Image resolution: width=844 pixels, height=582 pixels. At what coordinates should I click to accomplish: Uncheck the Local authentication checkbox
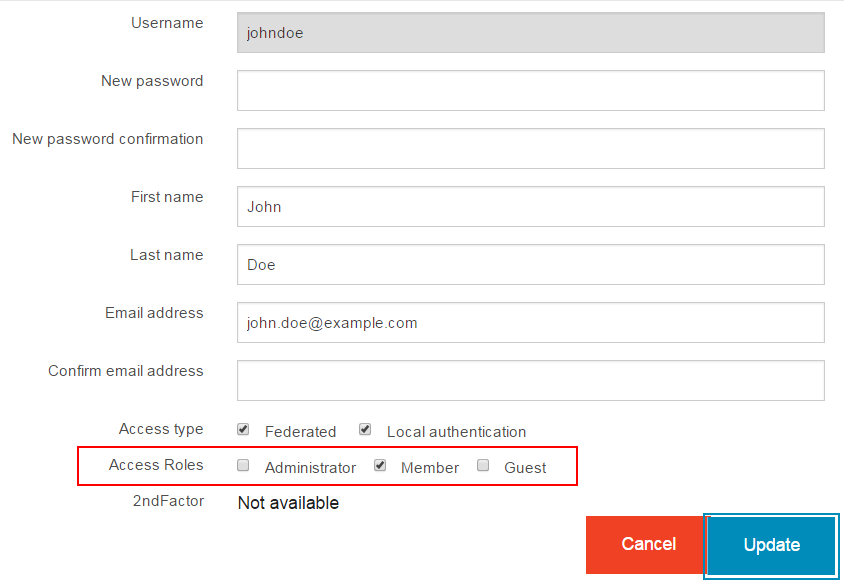(365, 429)
